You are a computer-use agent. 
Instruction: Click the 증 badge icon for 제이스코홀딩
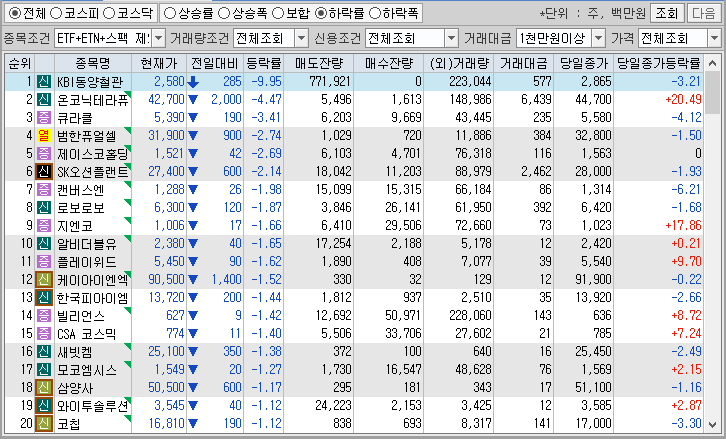point(44,153)
